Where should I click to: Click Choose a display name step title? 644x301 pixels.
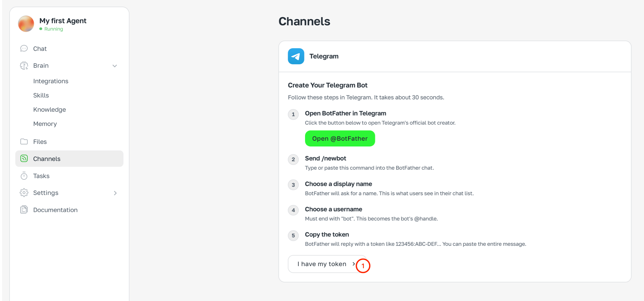[338, 184]
